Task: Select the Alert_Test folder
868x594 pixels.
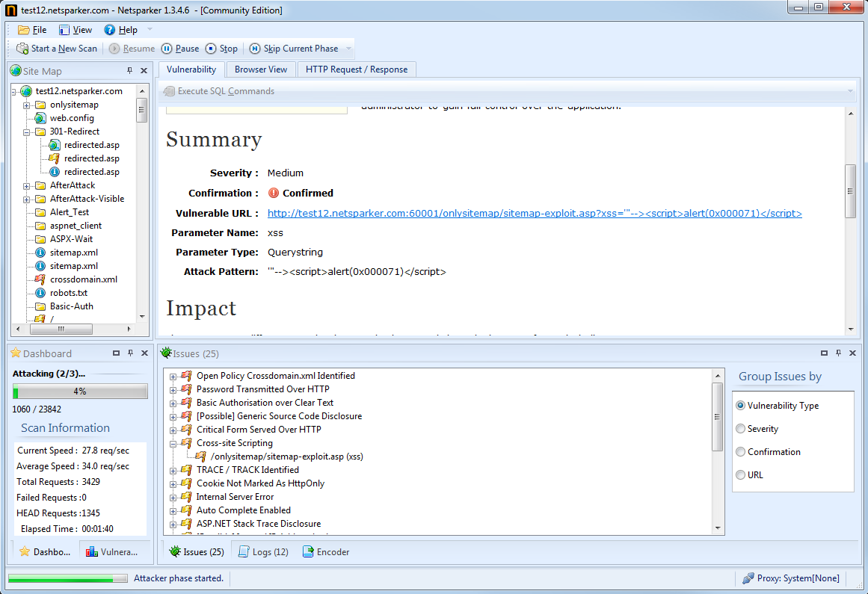Action: [70, 212]
